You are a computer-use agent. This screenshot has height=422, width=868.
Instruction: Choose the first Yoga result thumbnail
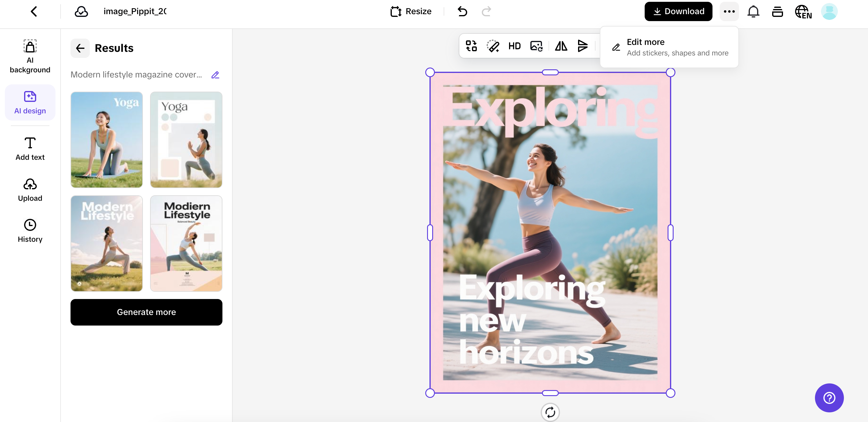[x=106, y=140]
